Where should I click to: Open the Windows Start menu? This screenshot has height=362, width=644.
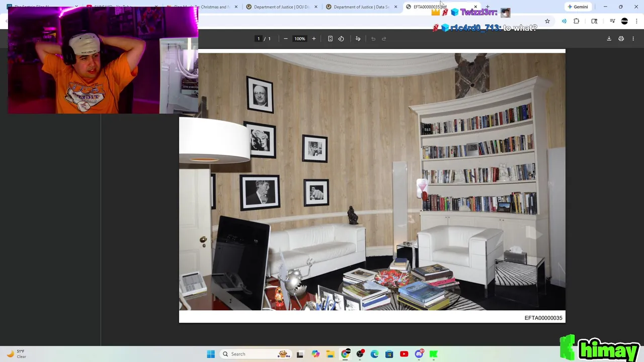pyautogui.click(x=211, y=354)
